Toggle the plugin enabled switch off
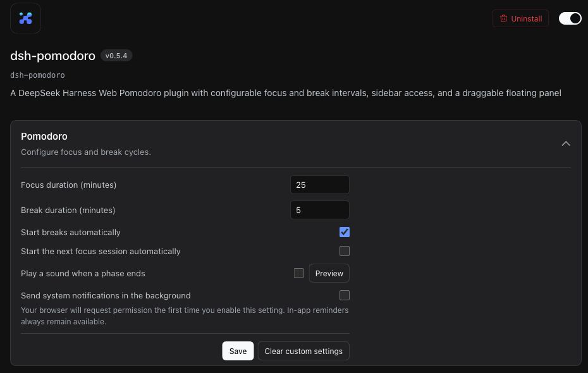The image size is (588, 373). click(570, 18)
